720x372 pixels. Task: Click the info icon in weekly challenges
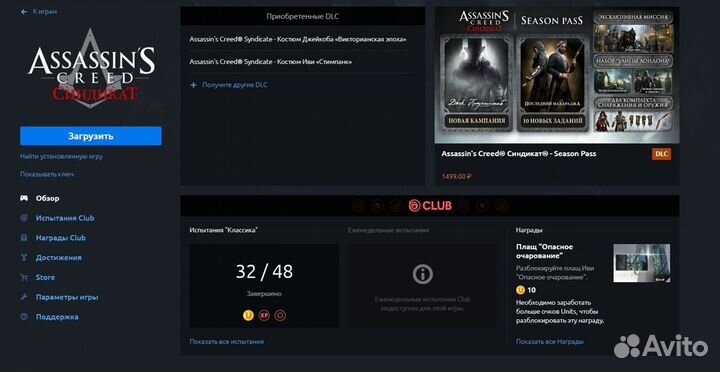click(x=422, y=275)
